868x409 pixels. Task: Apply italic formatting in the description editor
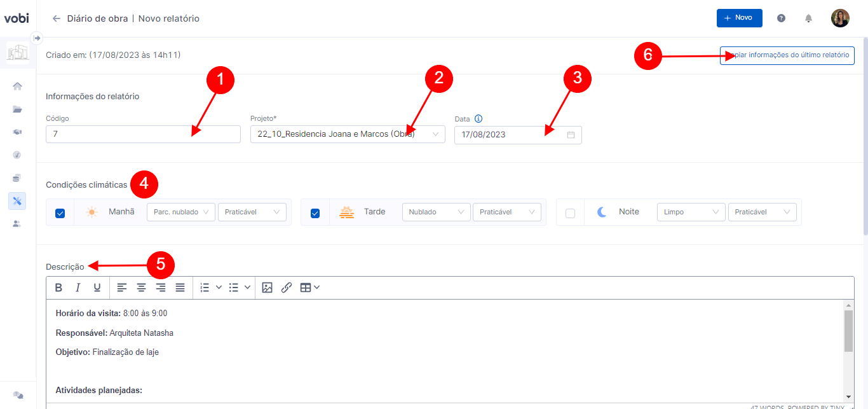point(78,288)
